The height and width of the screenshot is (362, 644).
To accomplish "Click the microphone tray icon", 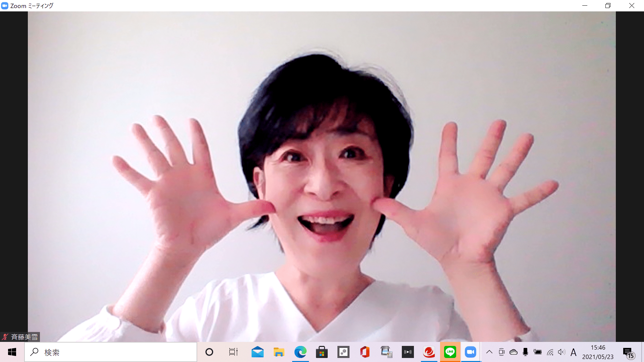I will pos(525,352).
